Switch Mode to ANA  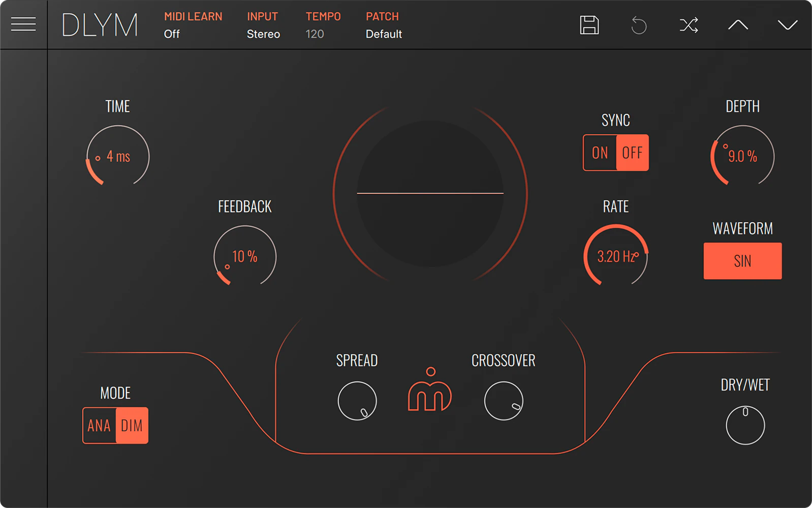(99, 426)
